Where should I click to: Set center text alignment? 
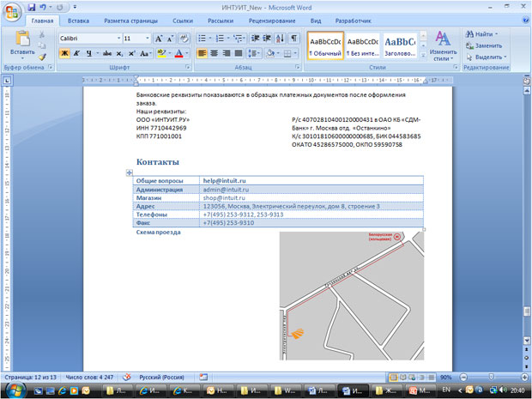pos(215,53)
